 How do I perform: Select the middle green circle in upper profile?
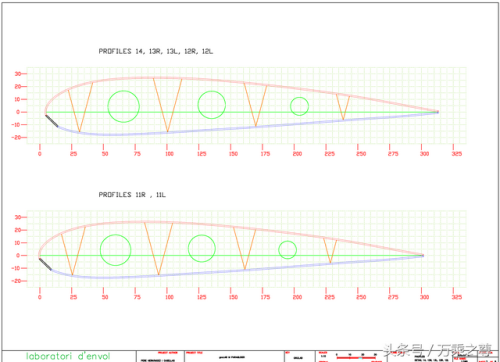click(x=212, y=105)
